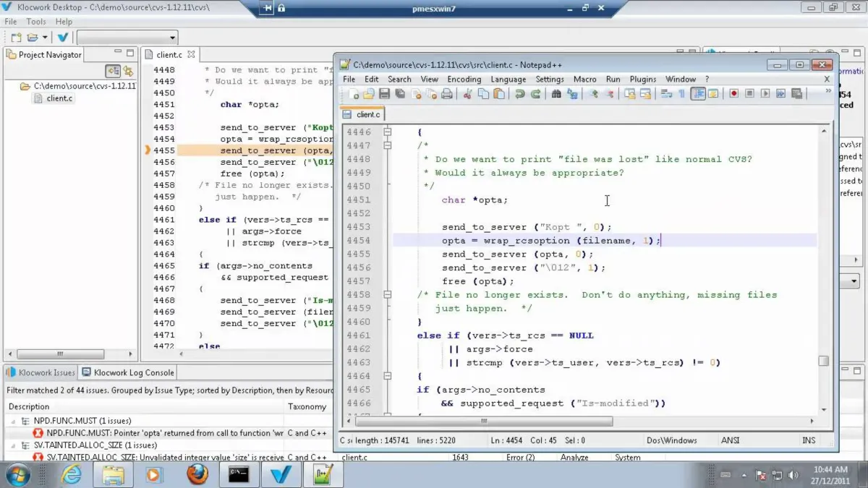
Task: Click the Klocwork checkmark icon in toolbar
Action: (63, 38)
